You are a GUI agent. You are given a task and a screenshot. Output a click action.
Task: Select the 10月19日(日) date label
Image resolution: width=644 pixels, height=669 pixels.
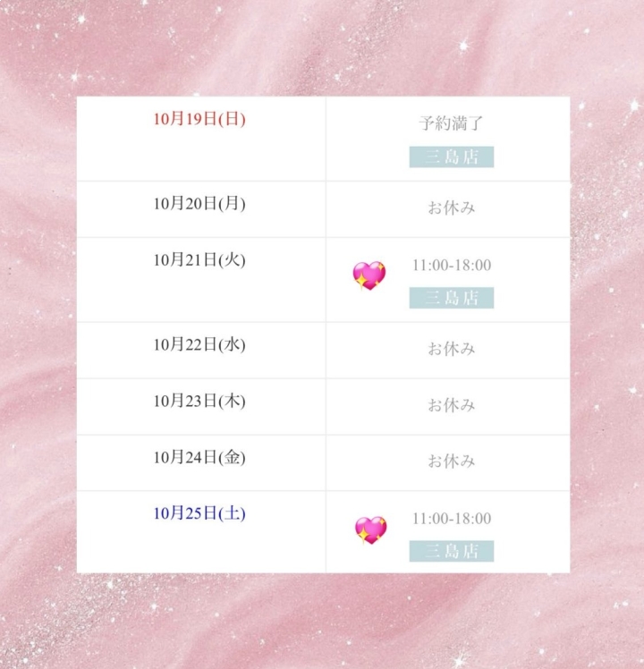(199, 119)
